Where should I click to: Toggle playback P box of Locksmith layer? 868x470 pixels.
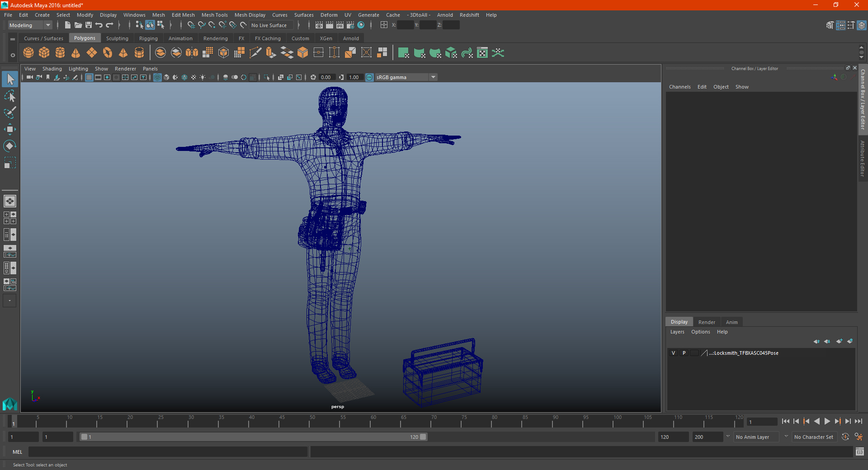(x=684, y=353)
